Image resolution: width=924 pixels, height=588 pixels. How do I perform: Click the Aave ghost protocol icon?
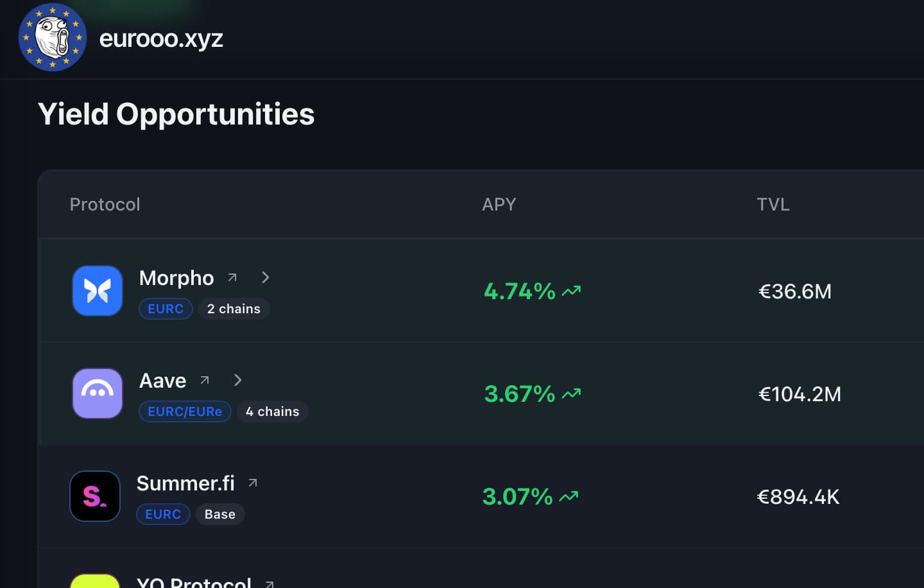[x=98, y=393]
